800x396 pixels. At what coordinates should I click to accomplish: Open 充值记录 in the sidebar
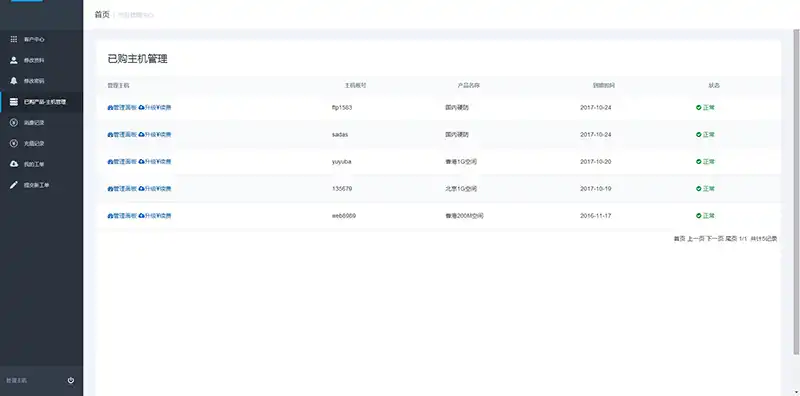tap(41, 144)
